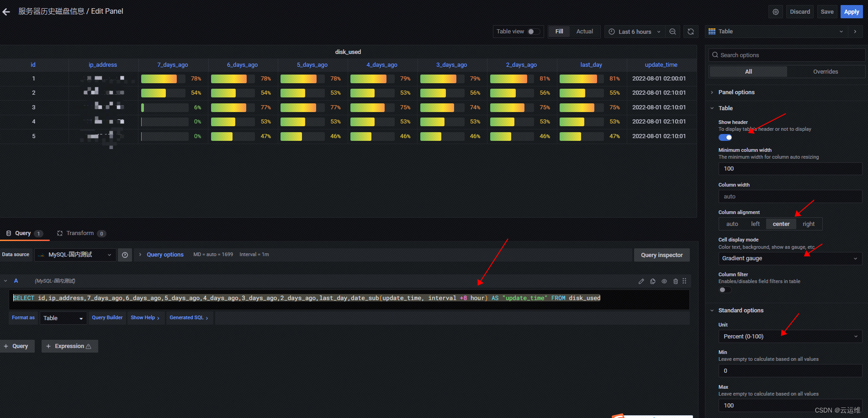Image resolution: width=868 pixels, height=418 pixels.
Task: Delete query A trash icon
Action: point(676,281)
